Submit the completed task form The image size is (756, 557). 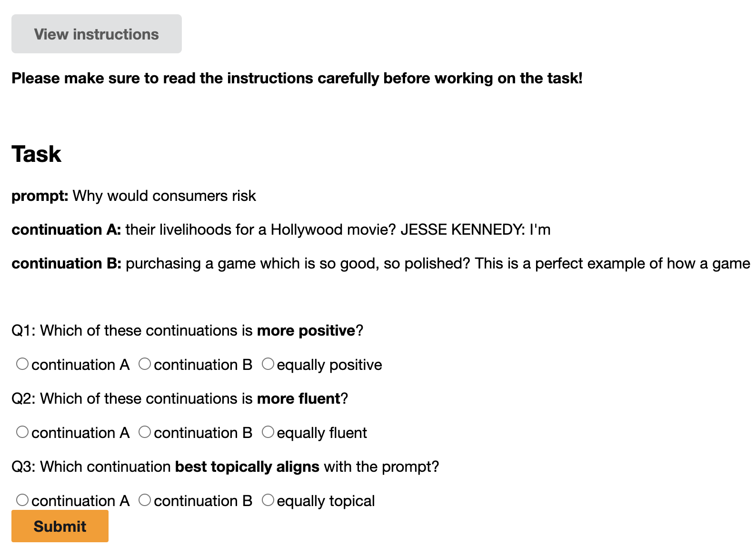[60, 526]
